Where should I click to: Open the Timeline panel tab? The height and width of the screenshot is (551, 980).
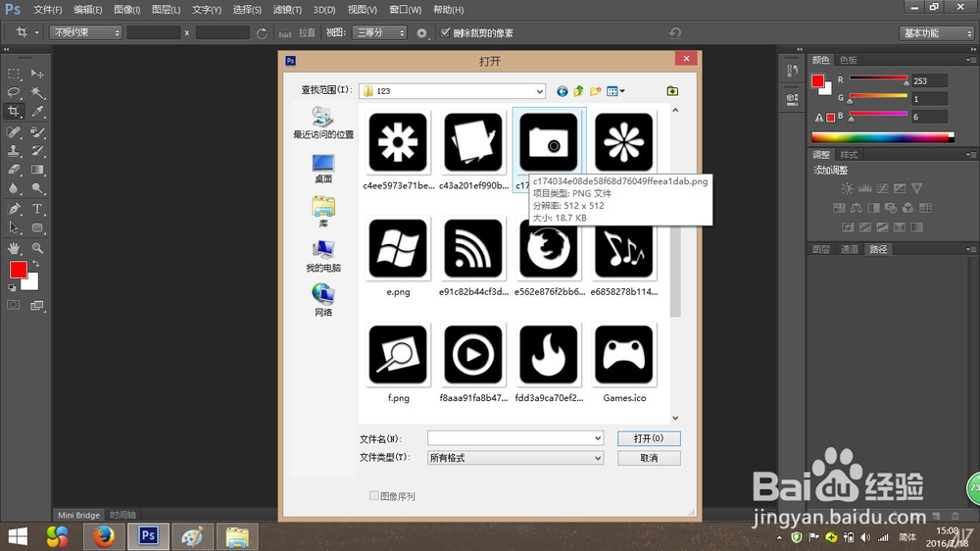122,515
